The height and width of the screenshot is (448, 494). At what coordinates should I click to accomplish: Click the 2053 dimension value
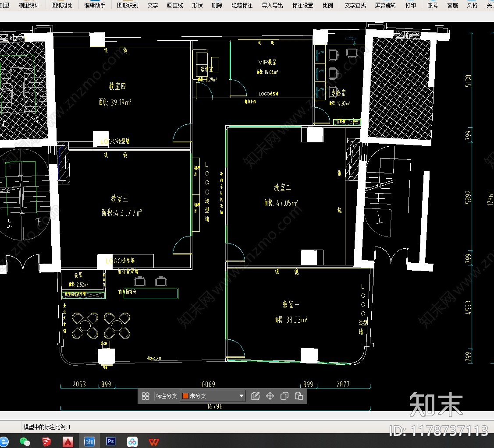pos(79,385)
